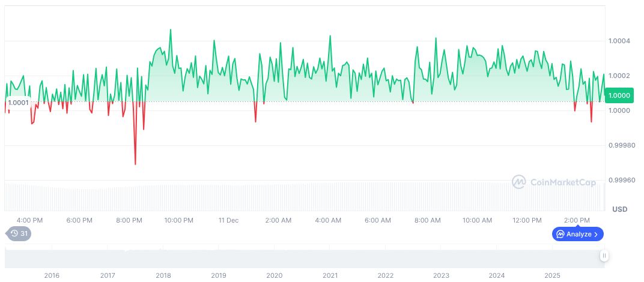Click the 0.99960 price axis label
Viewport: 644px width, 282px height.
(x=620, y=180)
